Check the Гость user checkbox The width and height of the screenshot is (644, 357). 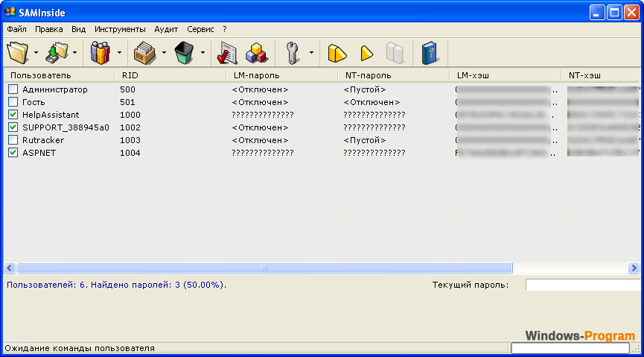[13, 102]
